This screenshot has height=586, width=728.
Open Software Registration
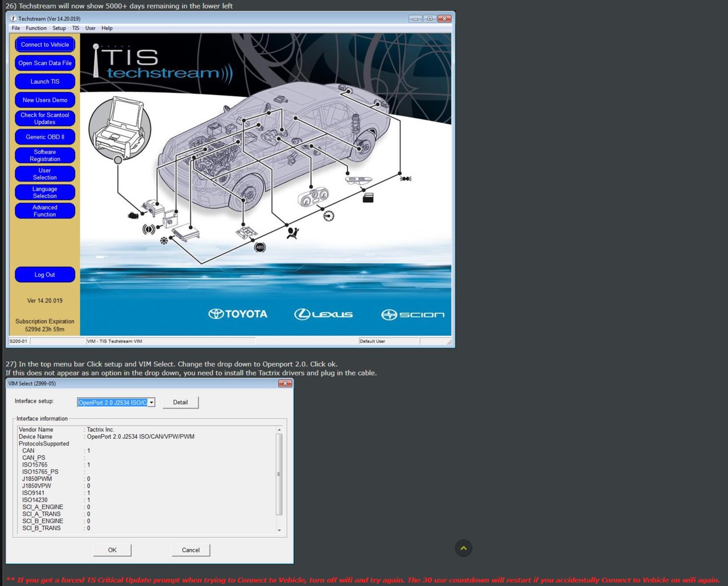[45, 155]
